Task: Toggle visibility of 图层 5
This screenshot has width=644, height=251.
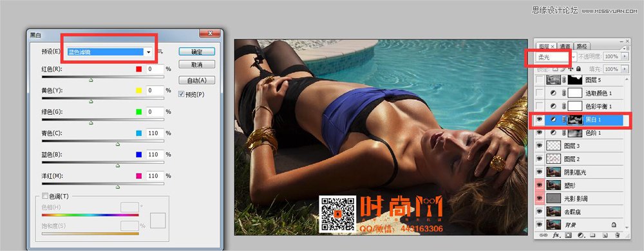Action: pos(539,80)
